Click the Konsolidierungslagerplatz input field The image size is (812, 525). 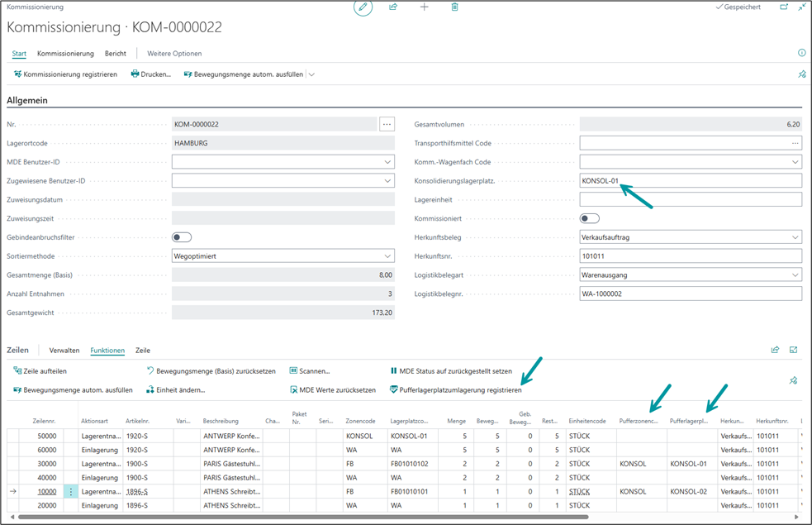pyautogui.click(x=690, y=181)
